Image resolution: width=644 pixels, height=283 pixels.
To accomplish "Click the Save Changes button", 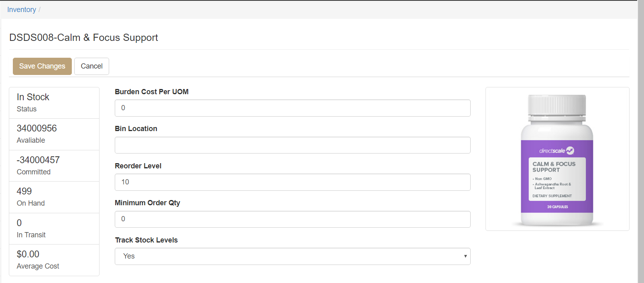I will (x=42, y=66).
